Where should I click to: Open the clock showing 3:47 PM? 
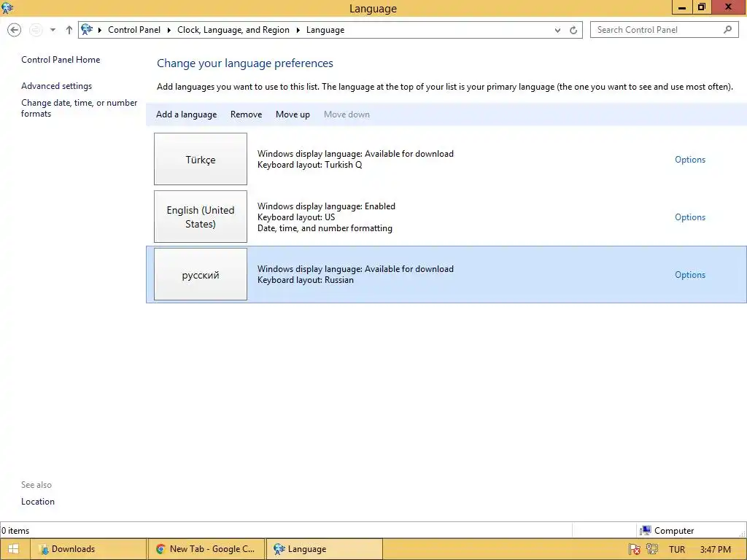715,550
